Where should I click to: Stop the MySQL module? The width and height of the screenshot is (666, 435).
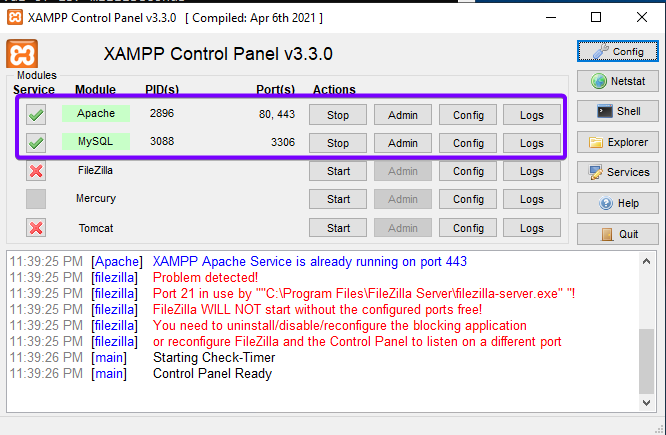click(338, 143)
